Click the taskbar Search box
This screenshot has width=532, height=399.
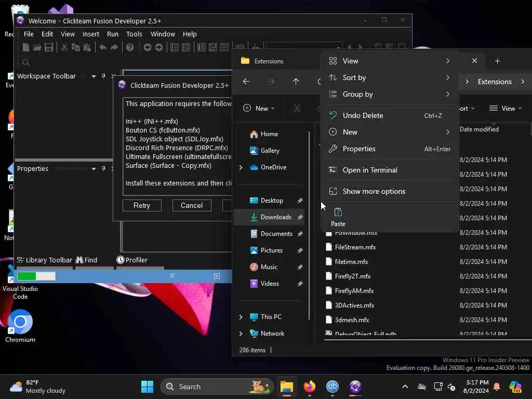[217, 387]
